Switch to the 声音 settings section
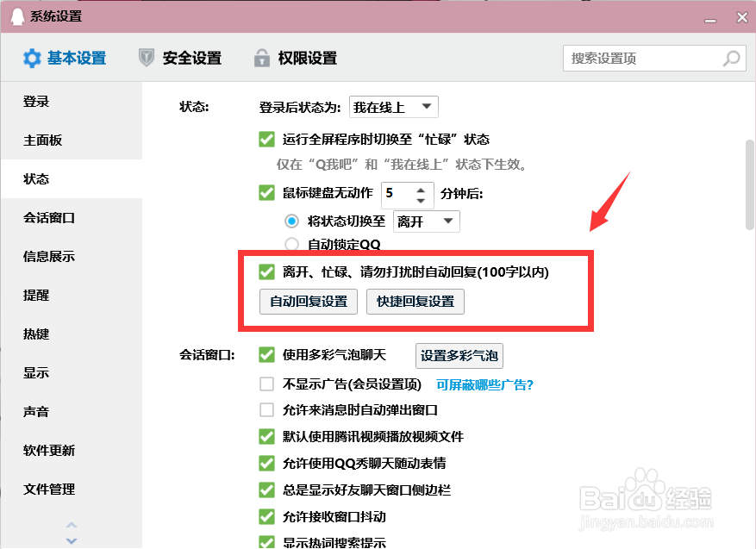Viewport: 756px width, 549px height. tap(35, 412)
